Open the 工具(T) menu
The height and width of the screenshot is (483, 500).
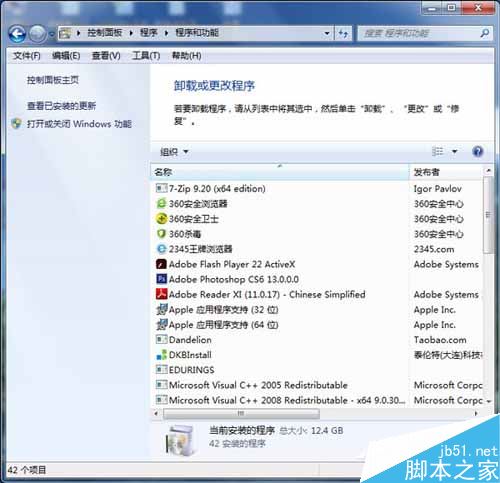pos(146,56)
